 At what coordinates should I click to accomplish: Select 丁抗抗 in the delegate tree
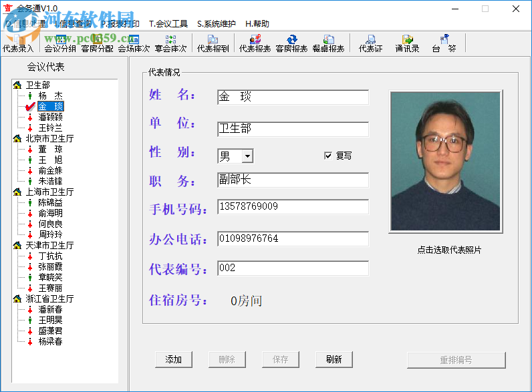coord(50,256)
